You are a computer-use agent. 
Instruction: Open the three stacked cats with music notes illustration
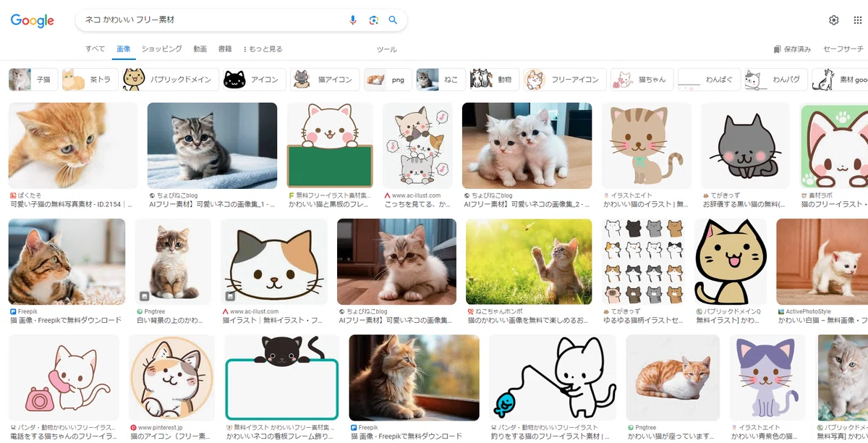417,145
